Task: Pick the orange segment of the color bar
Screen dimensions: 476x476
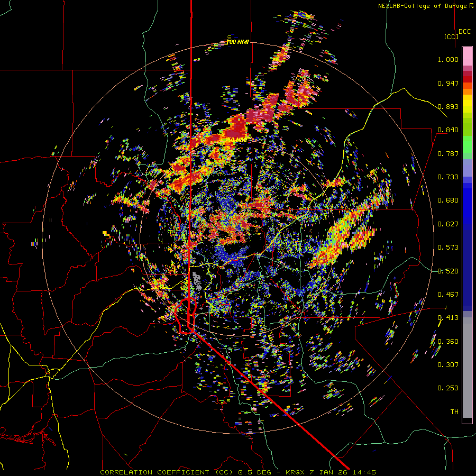Action: [467, 89]
